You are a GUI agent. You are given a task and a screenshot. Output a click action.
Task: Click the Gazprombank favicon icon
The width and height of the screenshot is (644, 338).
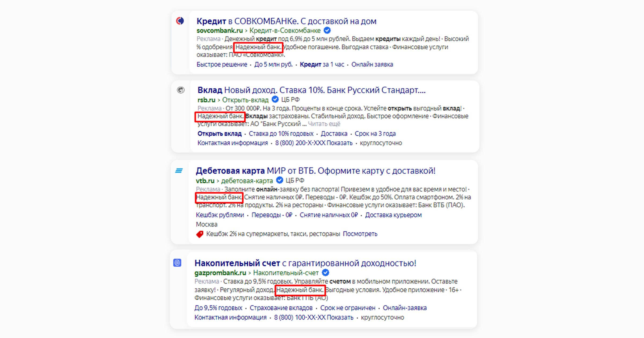[177, 263]
